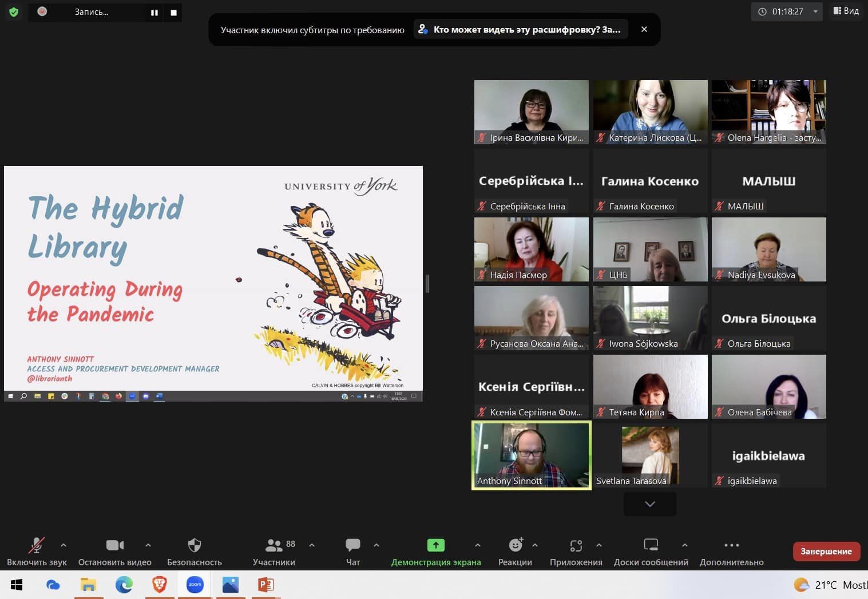This screenshot has height=599, width=868.
Task: Toggle microphone with Включить звук
Action: [37, 545]
